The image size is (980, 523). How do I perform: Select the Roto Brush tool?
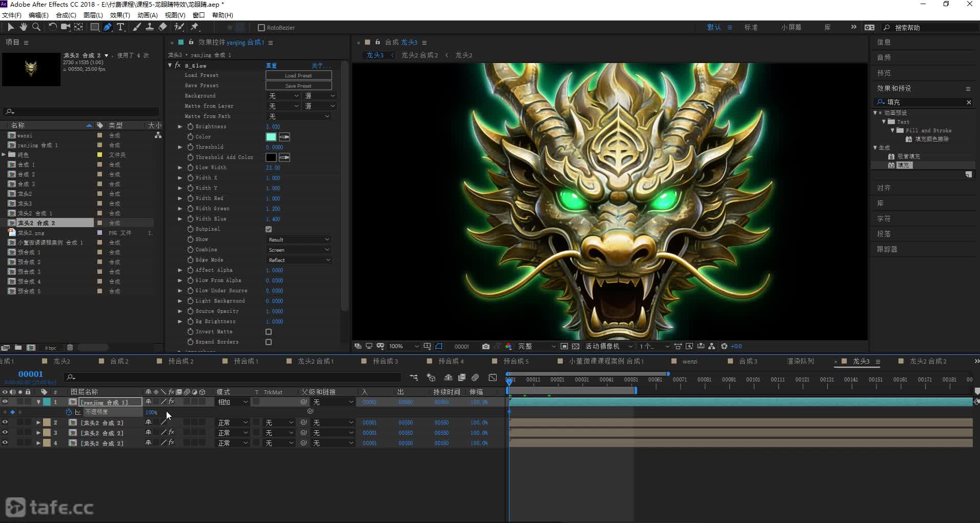[179, 27]
